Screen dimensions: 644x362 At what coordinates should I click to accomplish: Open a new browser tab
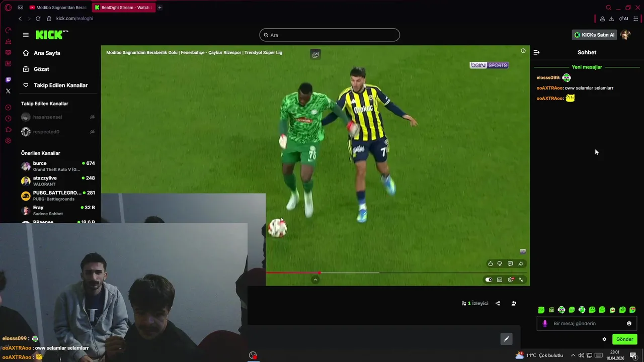click(x=160, y=8)
